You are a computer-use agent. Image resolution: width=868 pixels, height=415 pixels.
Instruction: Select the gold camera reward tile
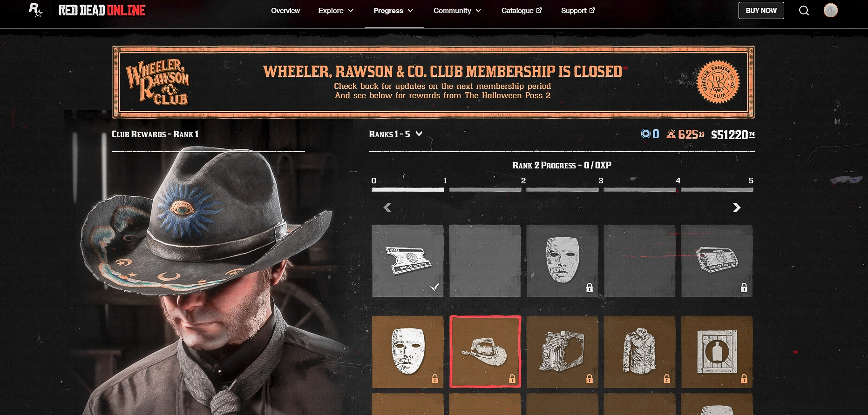[562, 352]
